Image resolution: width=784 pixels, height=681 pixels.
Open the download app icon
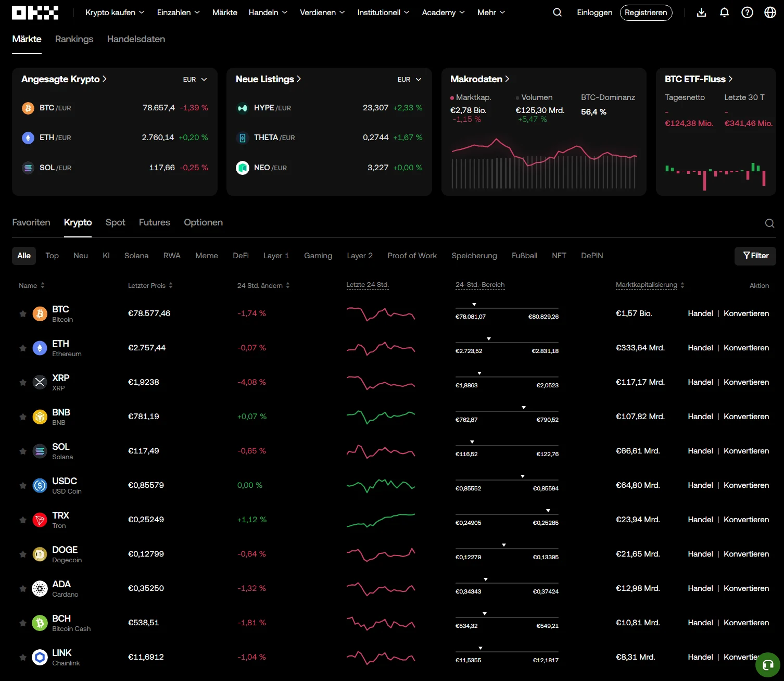[x=701, y=12]
